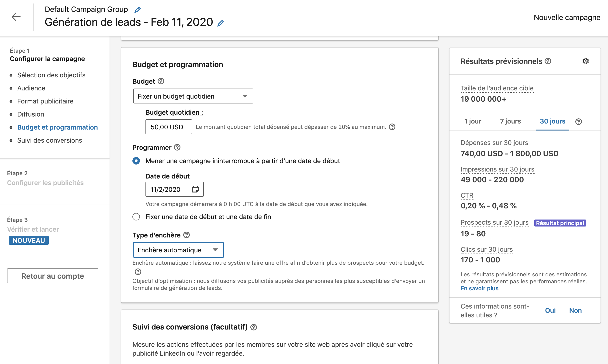Edit the Default Campaign Group name pencil

(x=138, y=10)
